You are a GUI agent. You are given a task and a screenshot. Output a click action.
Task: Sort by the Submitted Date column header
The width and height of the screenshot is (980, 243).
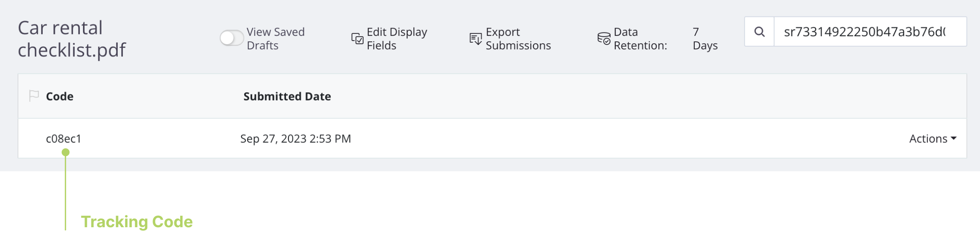click(287, 97)
